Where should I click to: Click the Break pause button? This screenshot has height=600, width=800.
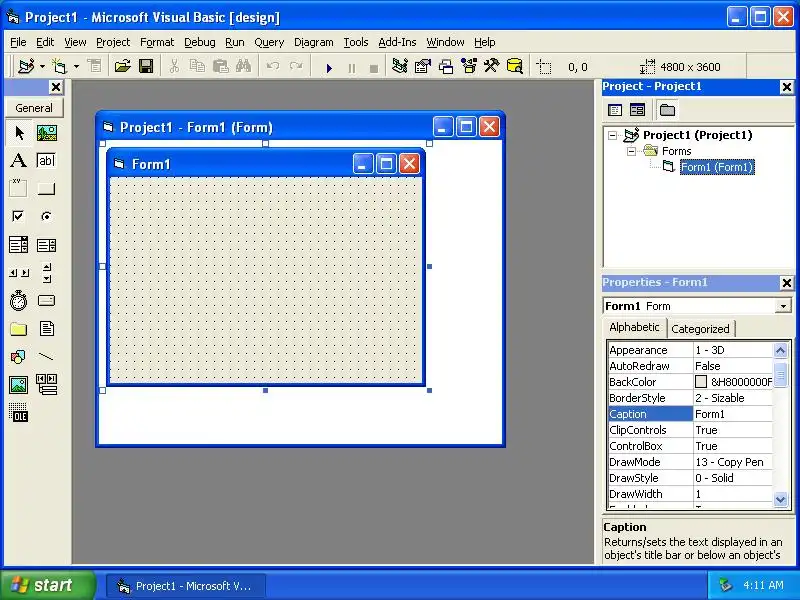click(352, 67)
